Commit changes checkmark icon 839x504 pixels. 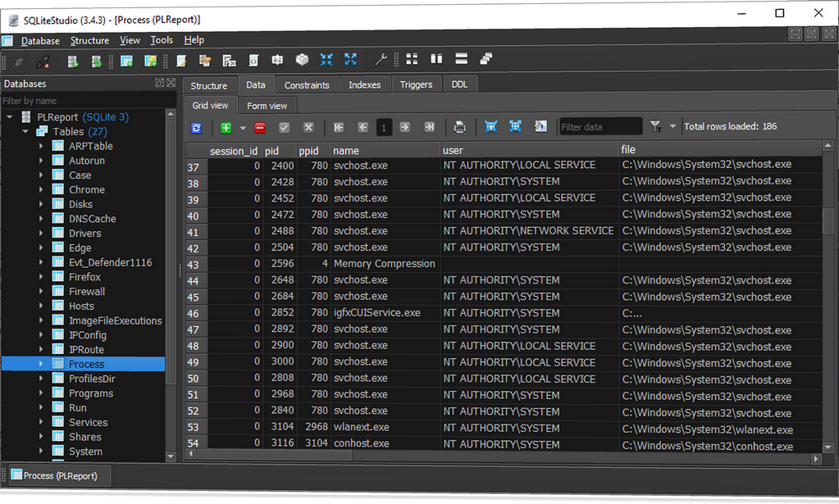click(x=284, y=128)
